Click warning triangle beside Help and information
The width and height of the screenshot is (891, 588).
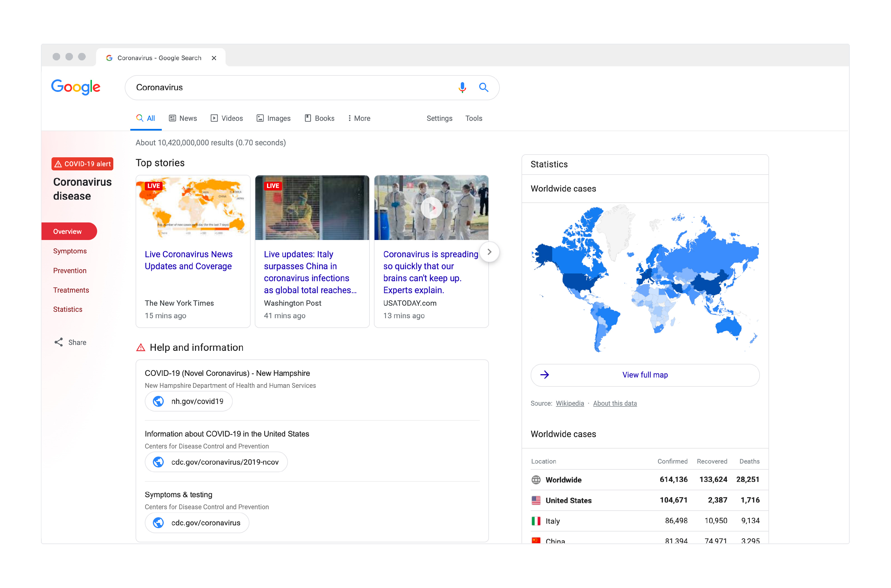coord(141,348)
